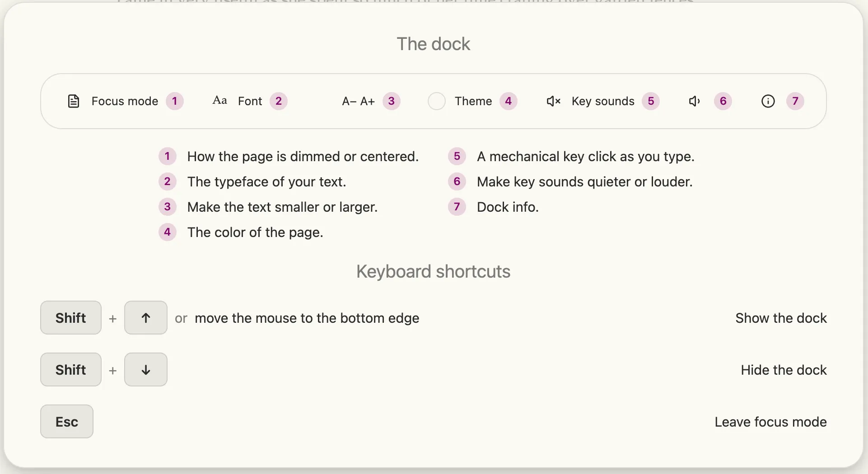Click the "Hide the dock" shortcut label

pyautogui.click(x=784, y=370)
